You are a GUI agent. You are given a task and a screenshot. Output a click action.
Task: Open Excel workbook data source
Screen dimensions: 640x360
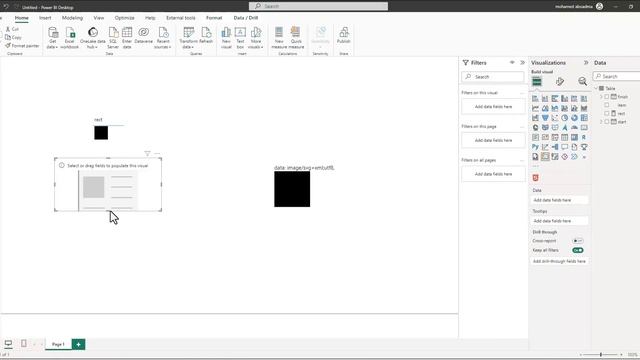click(x=70, y=38)
